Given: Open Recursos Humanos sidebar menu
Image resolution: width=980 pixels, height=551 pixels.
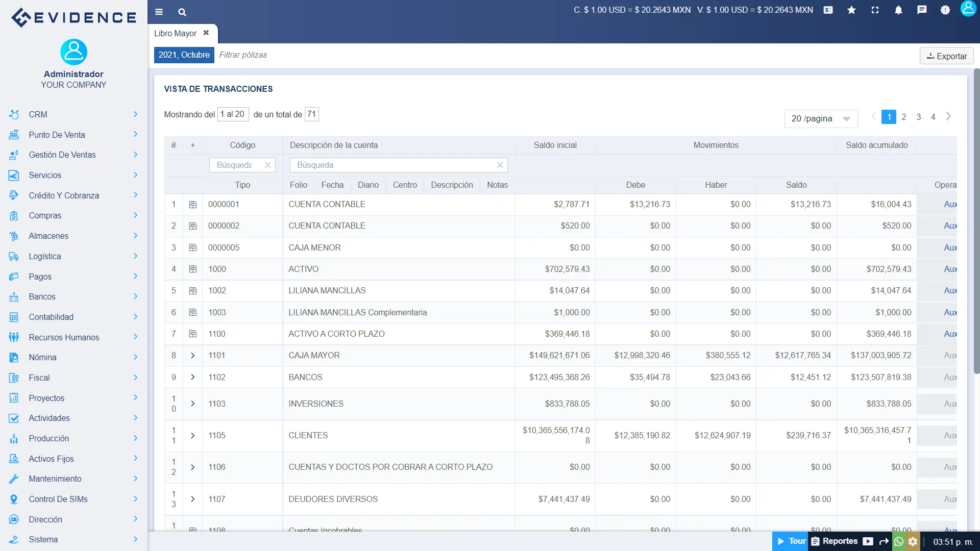Looking at the screenshot, I should [73, 337].
